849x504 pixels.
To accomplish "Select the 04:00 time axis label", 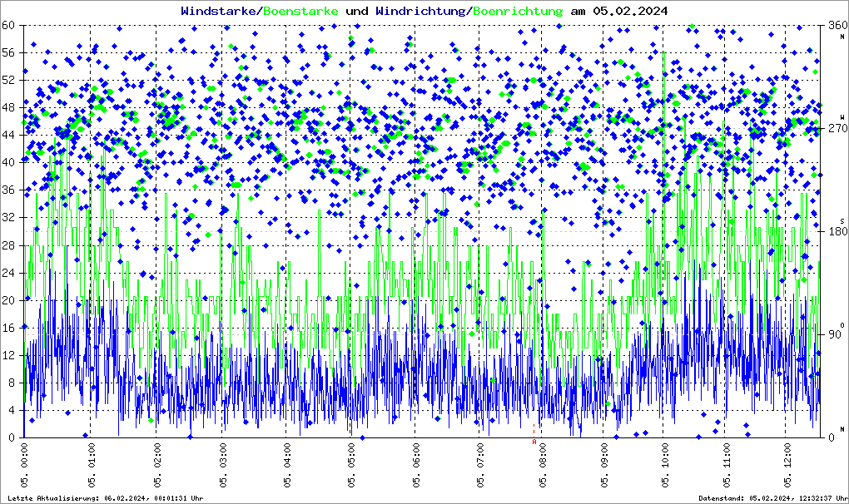I will click(x=286, y=467).
